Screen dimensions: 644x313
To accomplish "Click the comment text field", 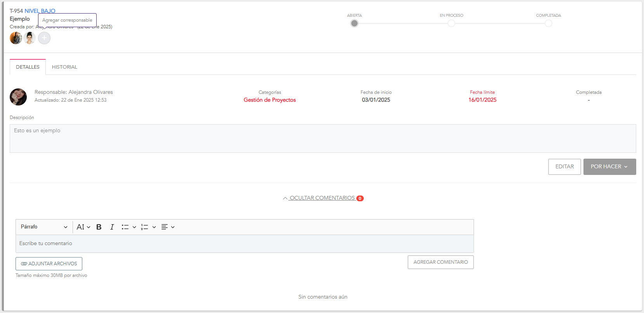I will [x=245, y=244].
